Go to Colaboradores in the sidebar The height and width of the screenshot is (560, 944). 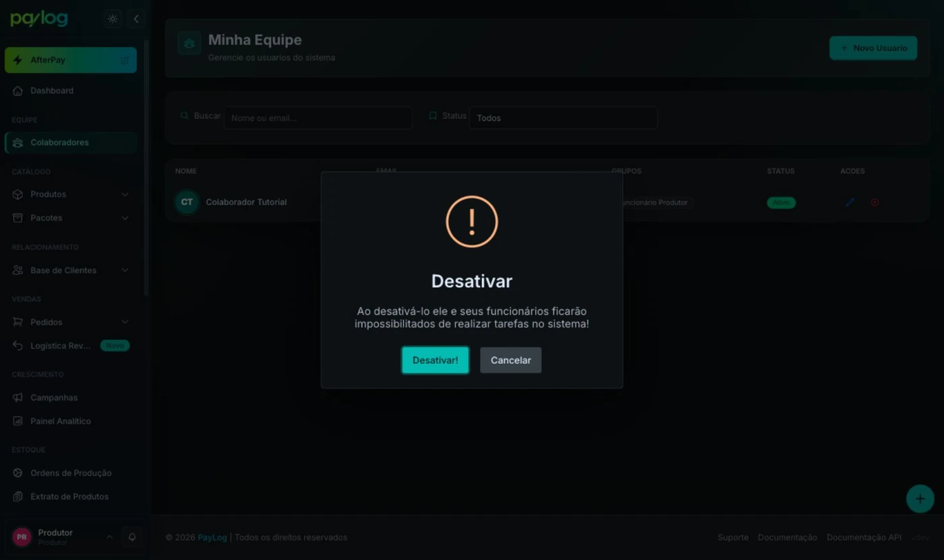(71, 142)
